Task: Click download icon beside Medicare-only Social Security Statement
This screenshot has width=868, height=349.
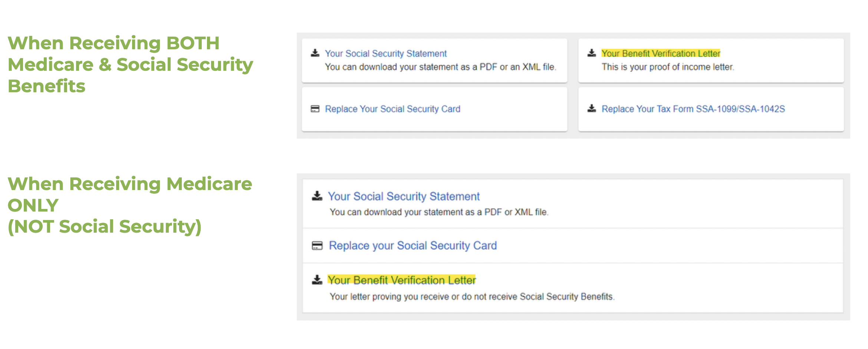Action: pyautogui.click(x=317, y=196)
